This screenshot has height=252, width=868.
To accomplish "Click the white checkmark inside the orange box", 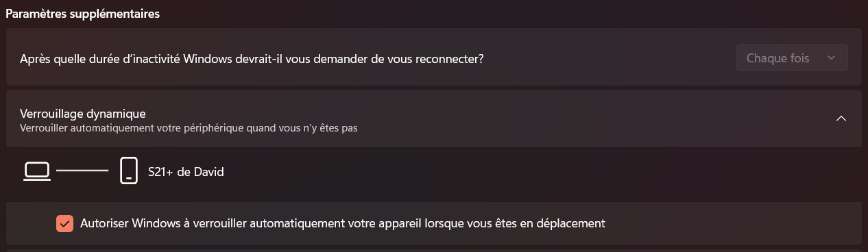I will tap(64, 223).
